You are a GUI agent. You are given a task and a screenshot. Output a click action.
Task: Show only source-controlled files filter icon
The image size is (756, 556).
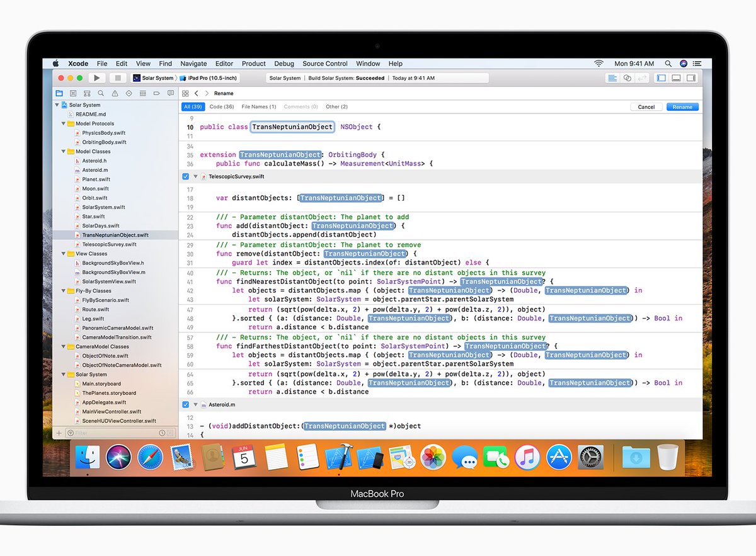(x=171, y=433)
